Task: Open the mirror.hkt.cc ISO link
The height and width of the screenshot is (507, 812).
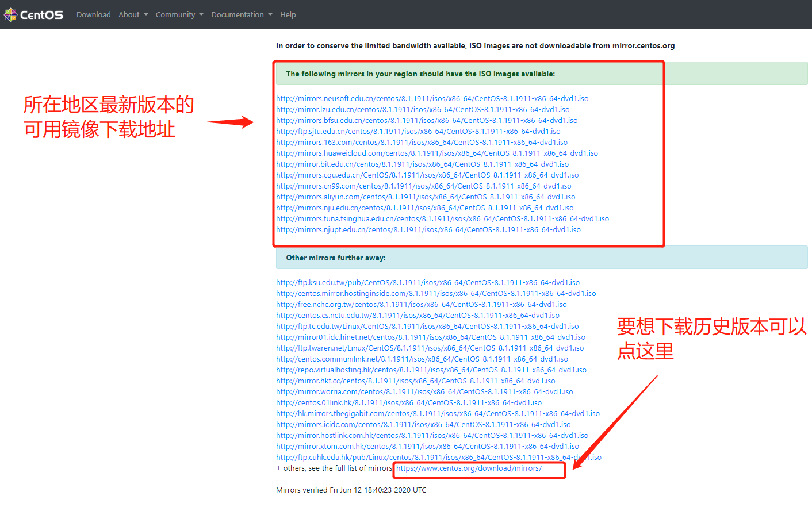Action: click(x=416, y=381)
